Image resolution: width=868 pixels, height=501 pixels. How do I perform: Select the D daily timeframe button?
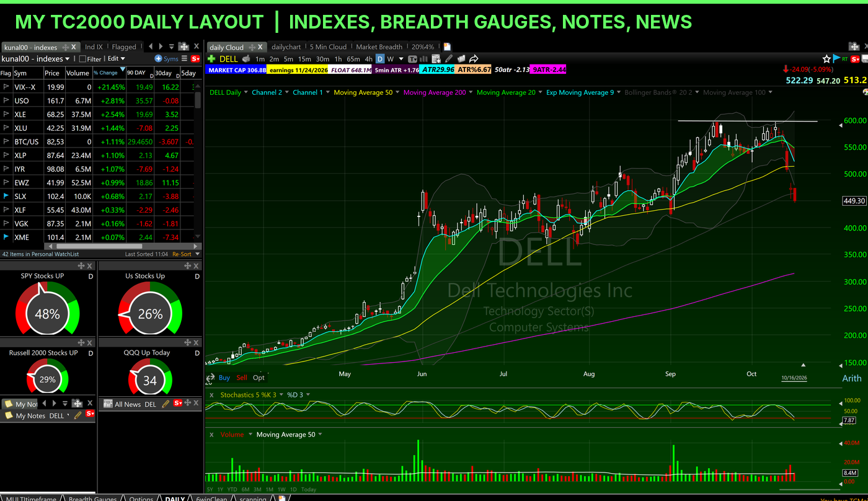tap(380, 59)
